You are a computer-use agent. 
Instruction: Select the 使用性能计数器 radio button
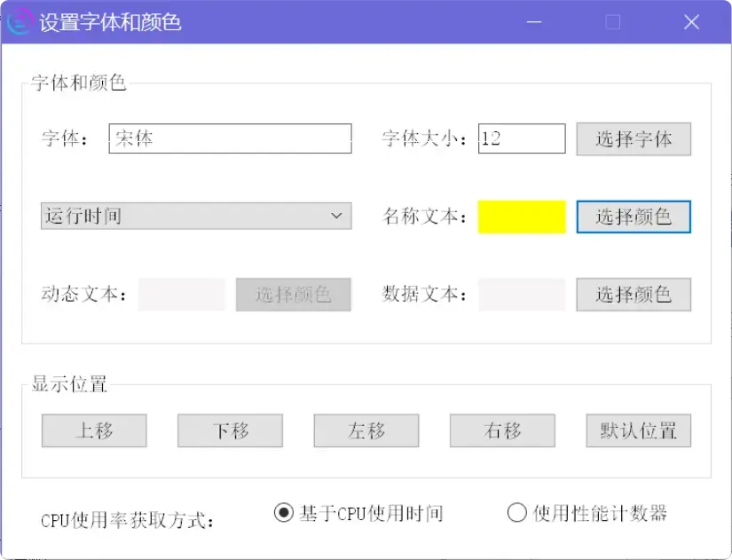tap(516, 513)
